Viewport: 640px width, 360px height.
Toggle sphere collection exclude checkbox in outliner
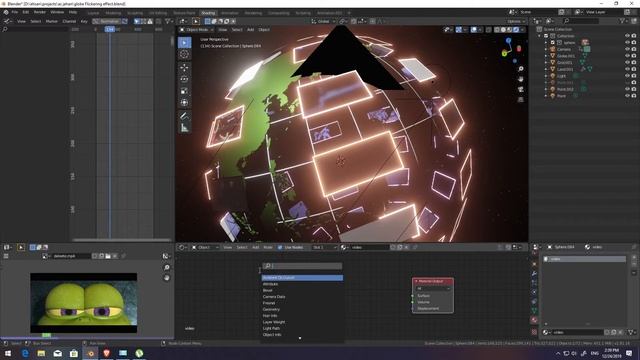click(553, 42)
